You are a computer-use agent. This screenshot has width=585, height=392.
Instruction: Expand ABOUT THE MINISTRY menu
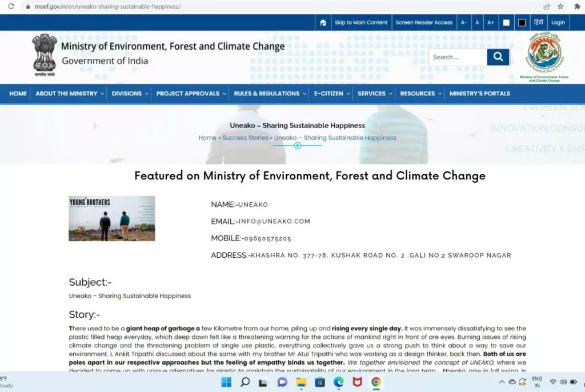point(70,94)
